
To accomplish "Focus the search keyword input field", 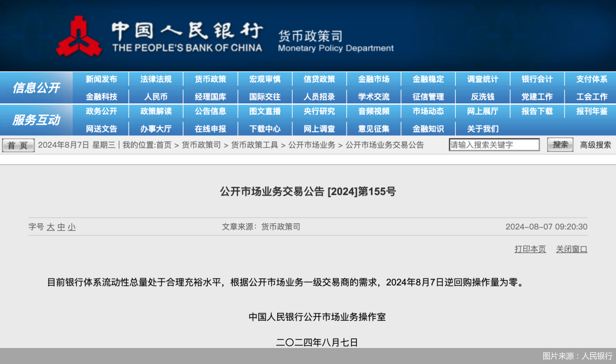I will (x=494, y=145).
